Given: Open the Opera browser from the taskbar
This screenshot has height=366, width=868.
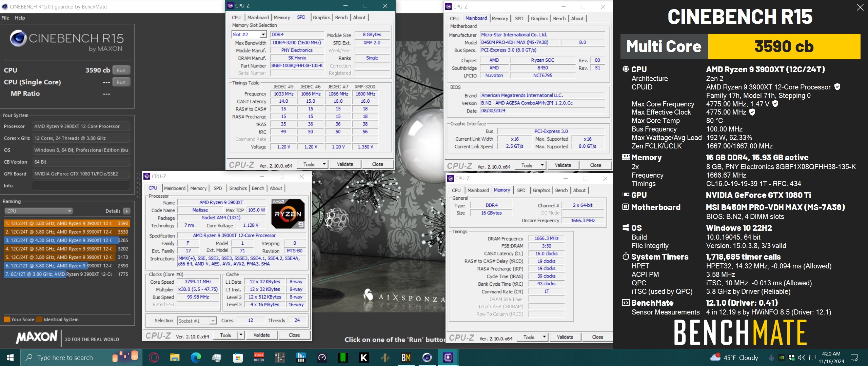Looking at the screenshot, I should 154,358.
